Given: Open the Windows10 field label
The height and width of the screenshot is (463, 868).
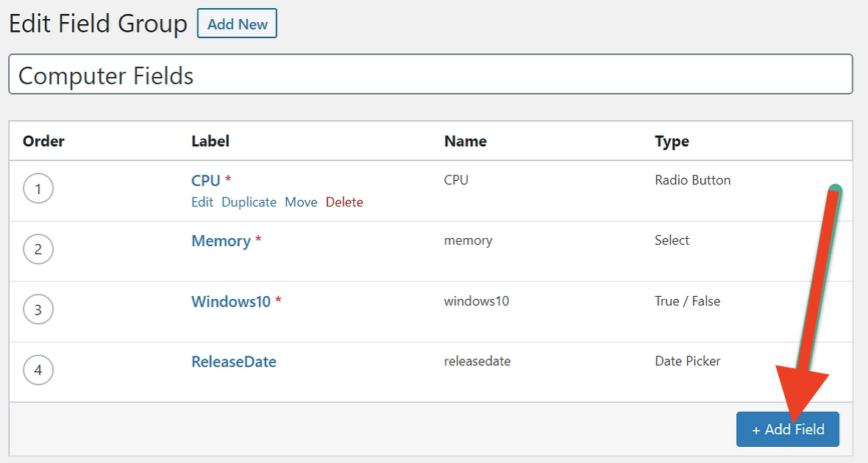Looking at the screenshot, I should coord(231,301).
